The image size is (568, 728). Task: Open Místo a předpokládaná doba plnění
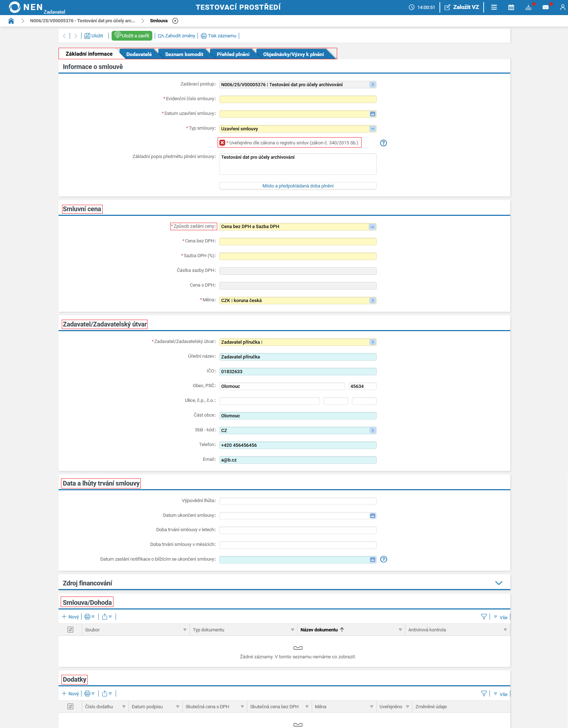298,186
